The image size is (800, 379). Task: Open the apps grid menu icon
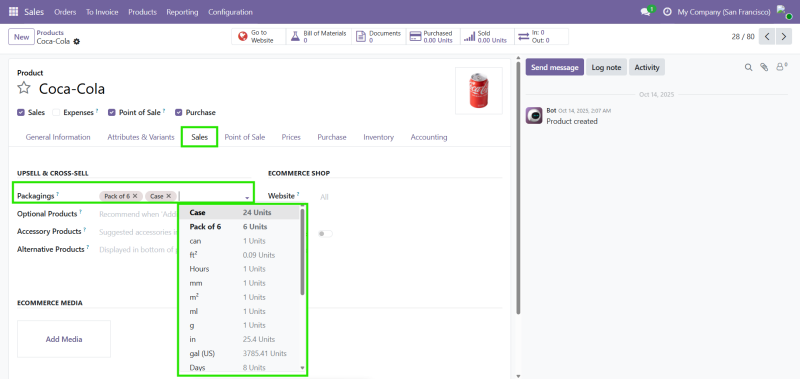pyautogui.click(x=13, y=12)
